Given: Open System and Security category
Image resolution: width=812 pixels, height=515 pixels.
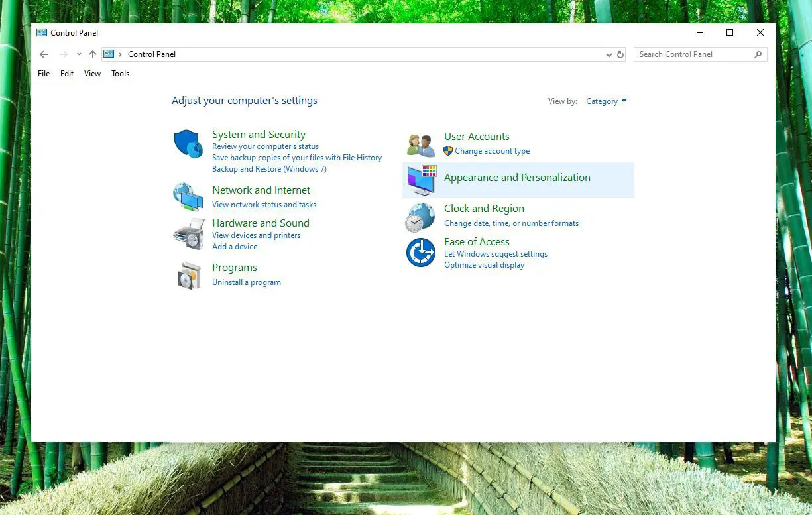Looking at the screenshot, I should [x=259, y=135].
